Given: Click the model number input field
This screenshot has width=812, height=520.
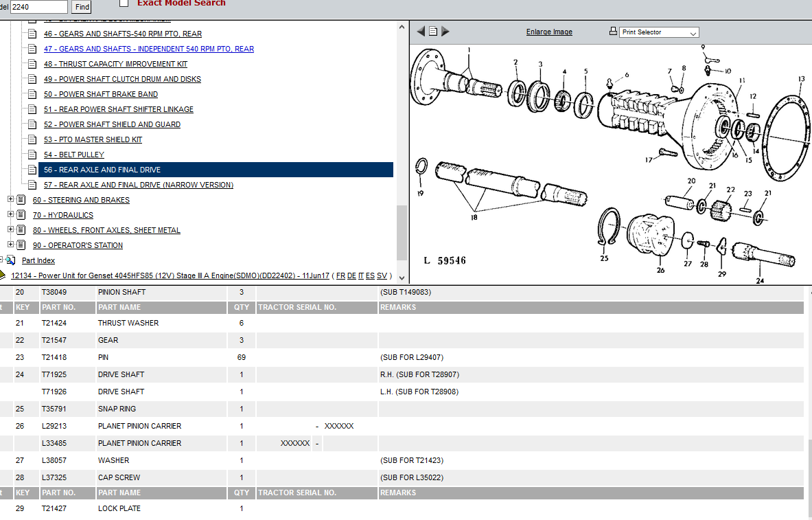Looking at the screenshot, I should (x=39, y=7).
